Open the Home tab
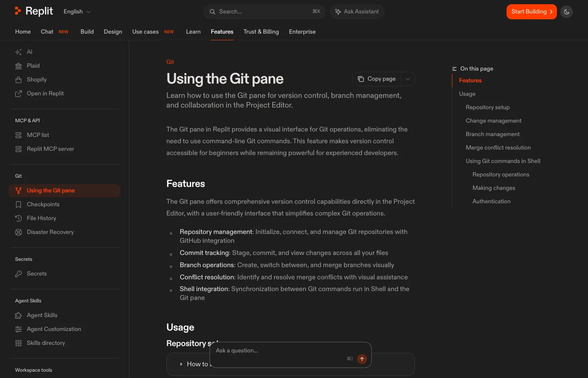The height and width of the screenshot is (378, 588). pos(23,31)
